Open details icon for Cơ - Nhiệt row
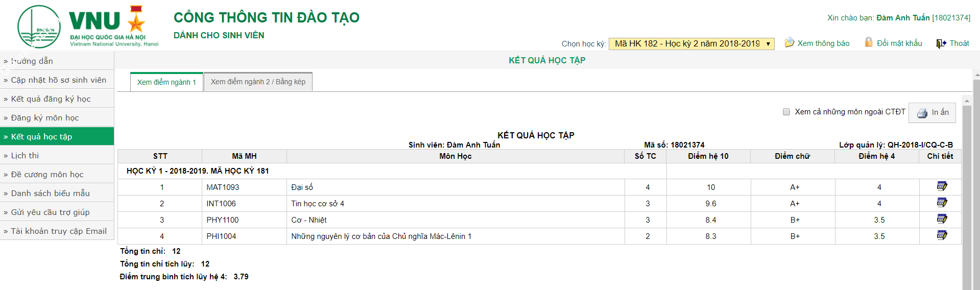980x290 pixels. 942,219
